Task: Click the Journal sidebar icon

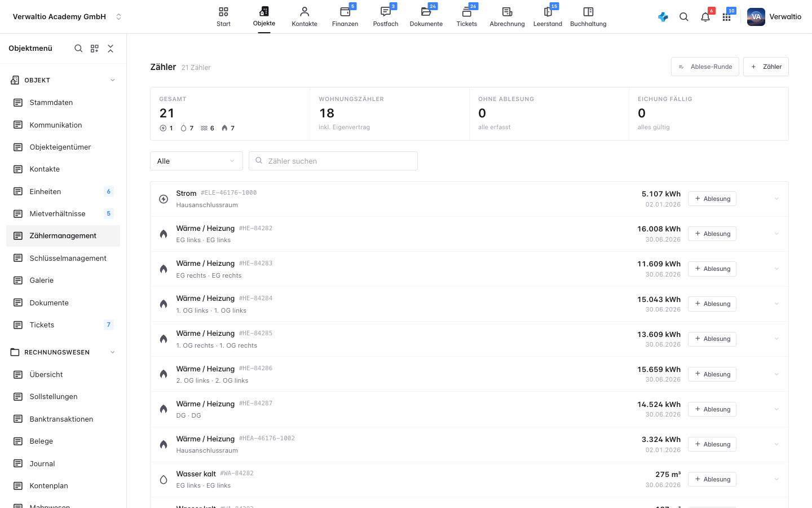Action: click(x=18, y=464)
